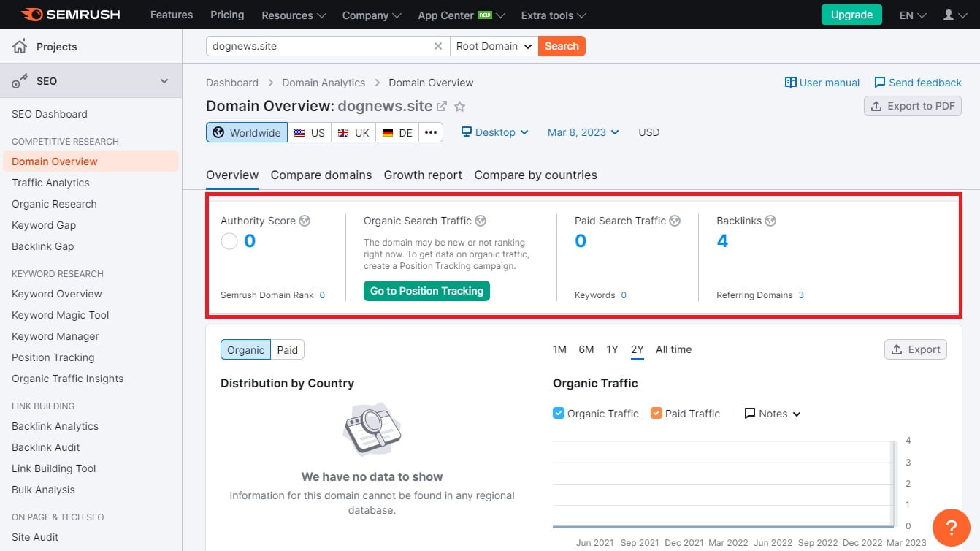The height and width of the screenshot is (551, 980).
Task: Click the Semrush logo icon
Action: tap(32, 15)
